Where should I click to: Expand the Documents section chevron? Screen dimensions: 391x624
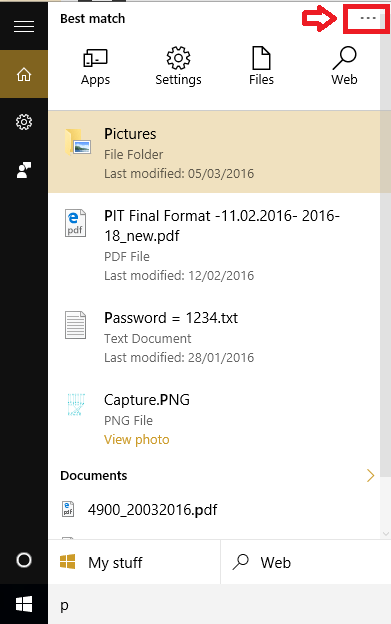point(370,475)
